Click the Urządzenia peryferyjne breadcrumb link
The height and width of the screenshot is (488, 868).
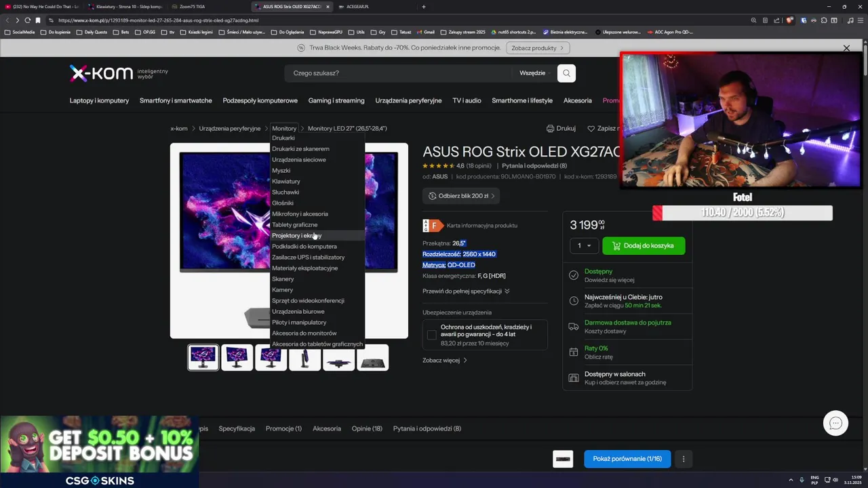230,128
